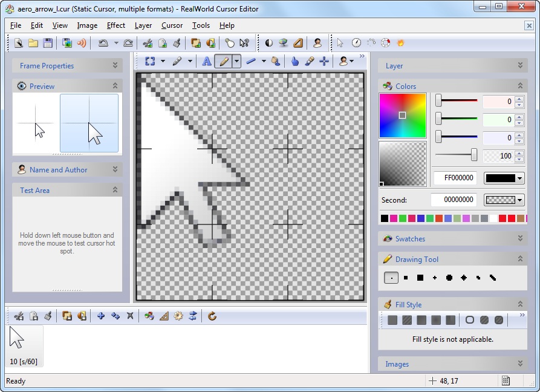The width and height of the screenshot is (540, 392).
Task: Collapse the Colors panel
Action: [x=519, y=86]
